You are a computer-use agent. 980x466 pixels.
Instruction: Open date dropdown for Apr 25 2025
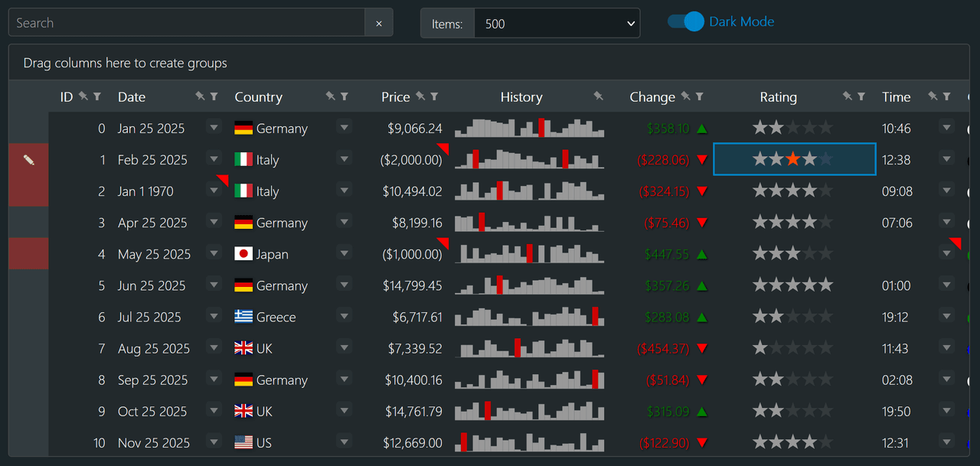[x=214, y=222]
